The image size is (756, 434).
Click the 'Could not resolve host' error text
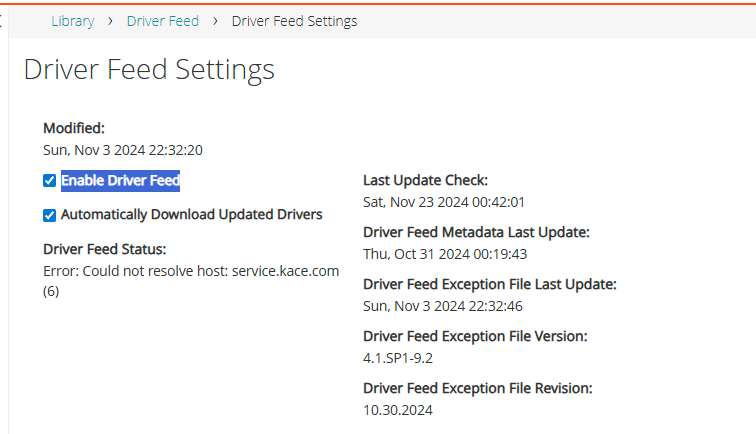pyautogui.click(x=191, y=271)
